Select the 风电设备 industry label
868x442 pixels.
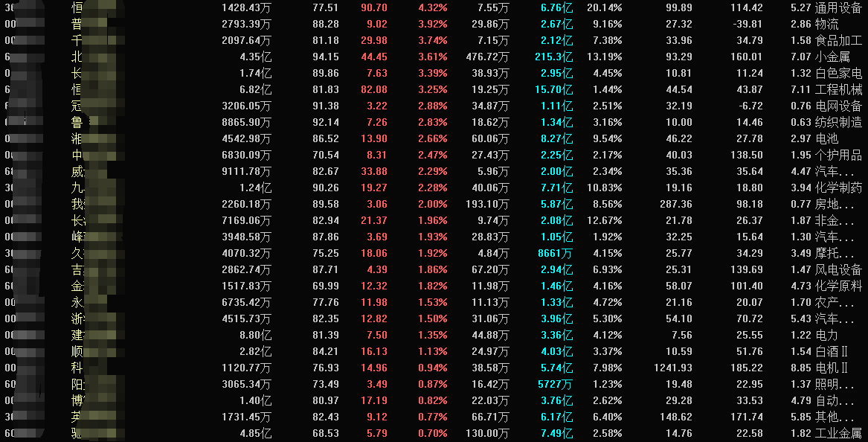(x=838, y=269)
